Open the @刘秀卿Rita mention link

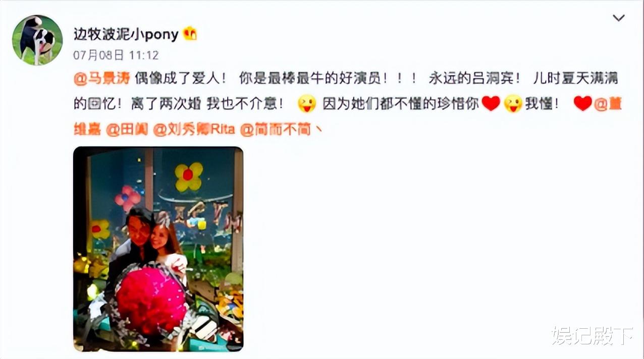click(194, 129)
